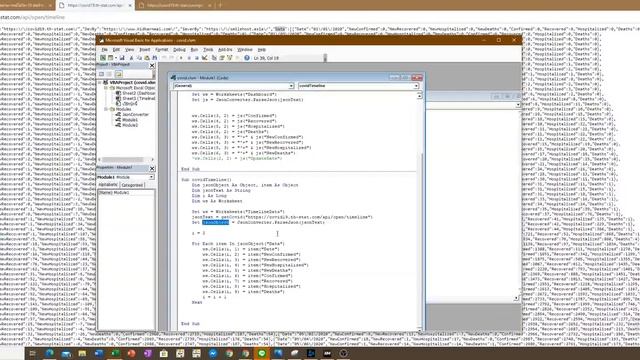
Task: Click 'Sub covidTimeline()' line in code
Action: (x=206, y=180)
